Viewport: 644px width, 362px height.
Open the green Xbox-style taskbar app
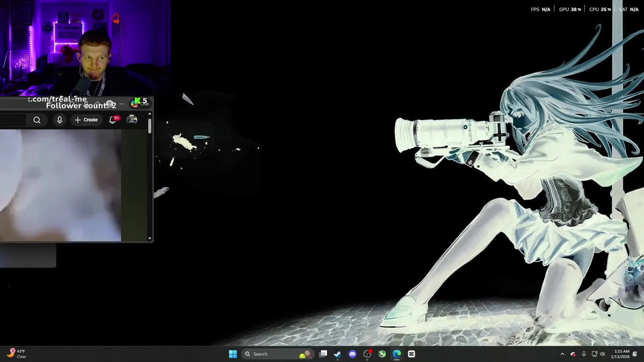(382, 354)
